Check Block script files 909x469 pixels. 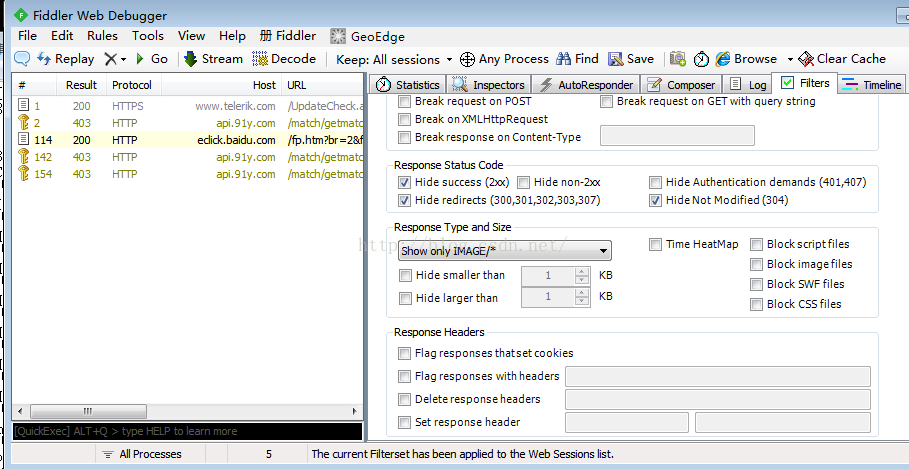click(756, 245)
